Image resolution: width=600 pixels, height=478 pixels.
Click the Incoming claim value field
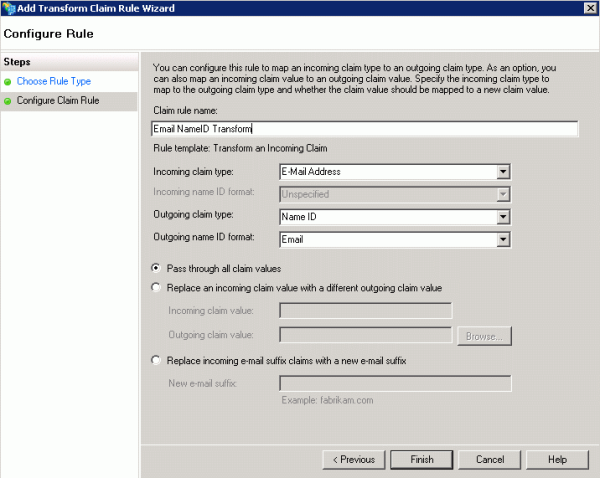pos(365,310)
